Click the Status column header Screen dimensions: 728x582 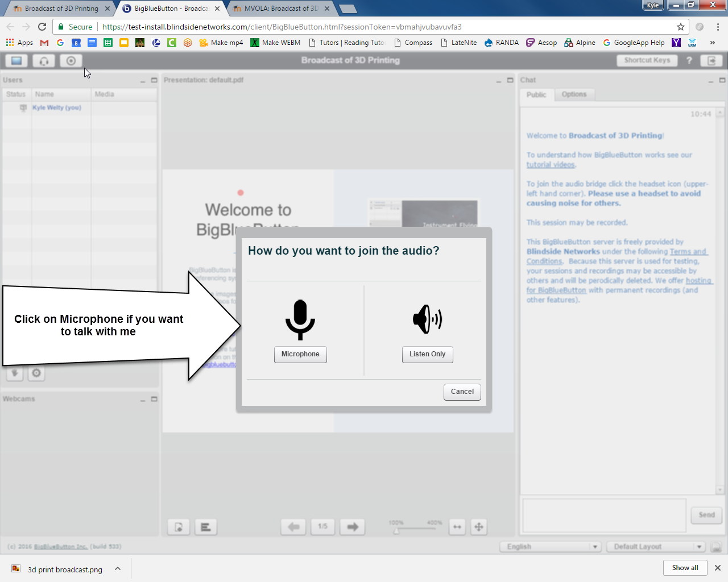[x=17, y=94]
